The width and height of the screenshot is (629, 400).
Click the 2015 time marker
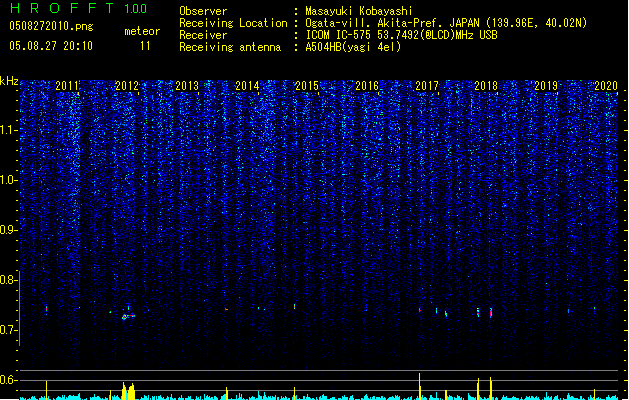pyautogui.click(x=307, y=86)
